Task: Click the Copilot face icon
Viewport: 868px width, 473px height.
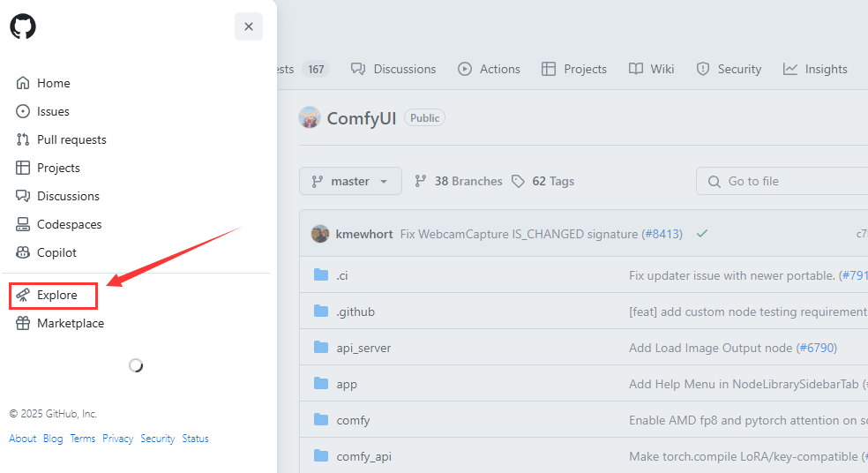Action: click(23, 252)
